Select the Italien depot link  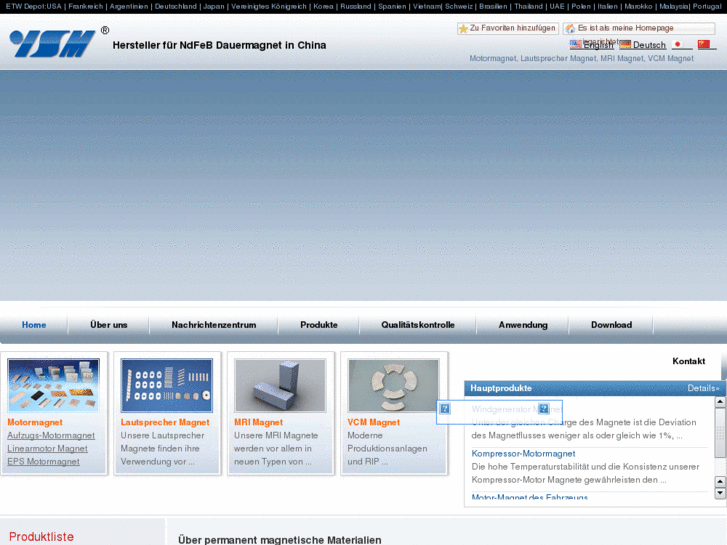tap(607, 6)
